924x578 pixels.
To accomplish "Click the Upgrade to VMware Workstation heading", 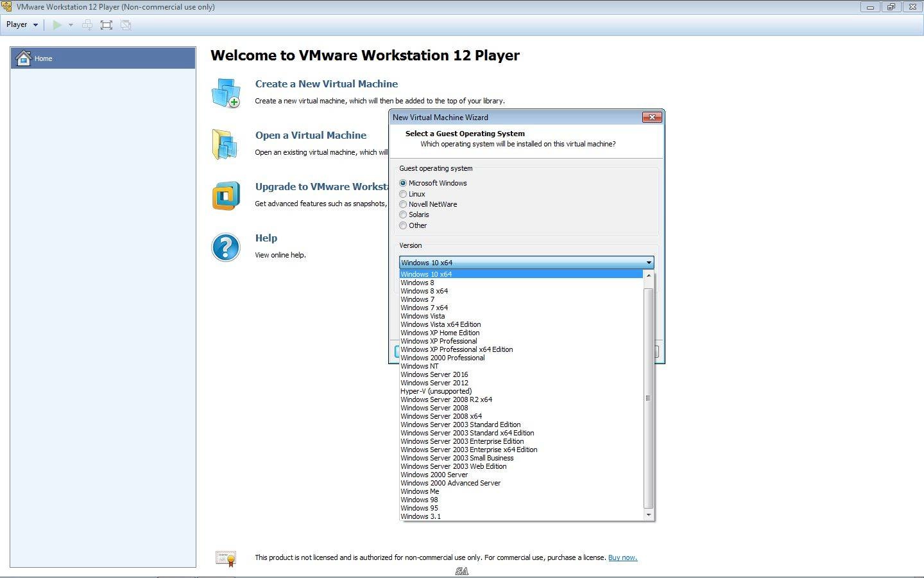I will pyautogui.click(x=321, y=187).
